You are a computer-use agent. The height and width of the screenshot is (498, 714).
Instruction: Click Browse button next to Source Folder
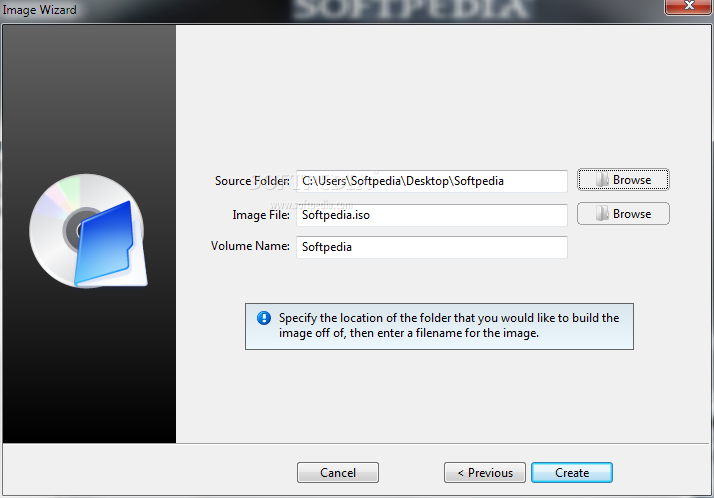(623, 180)
